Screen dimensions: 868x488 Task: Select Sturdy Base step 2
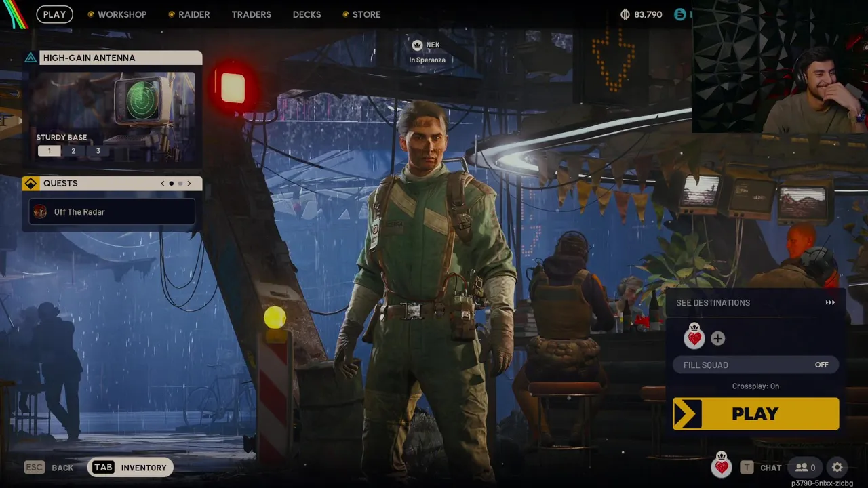73,151
